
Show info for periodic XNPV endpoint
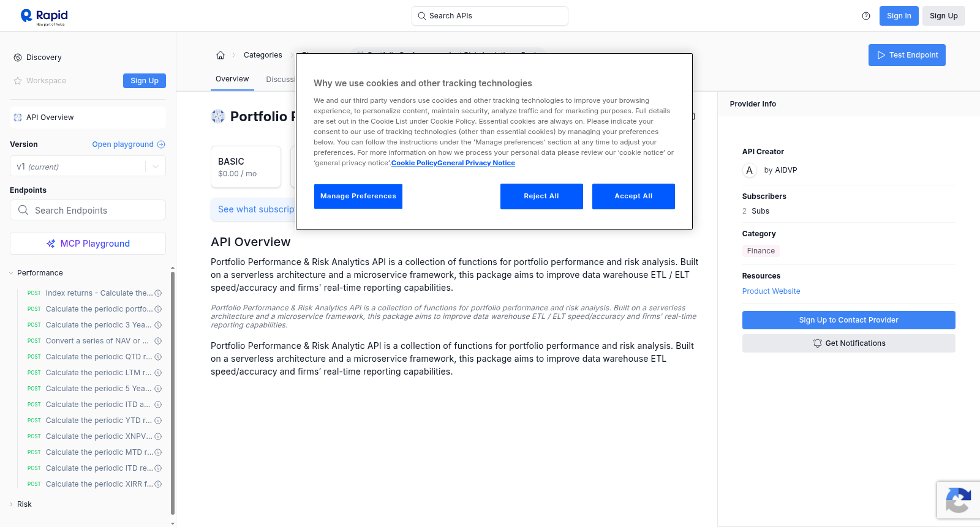coord(158,436)
